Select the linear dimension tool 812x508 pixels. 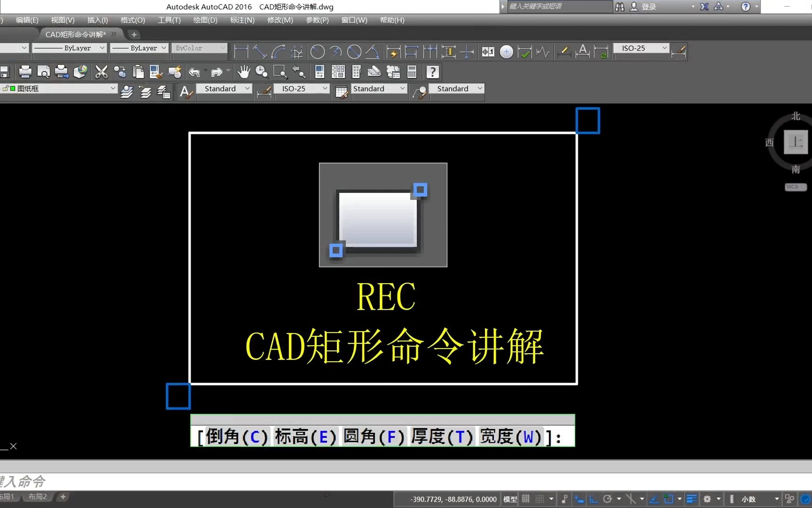click(241, 52)
